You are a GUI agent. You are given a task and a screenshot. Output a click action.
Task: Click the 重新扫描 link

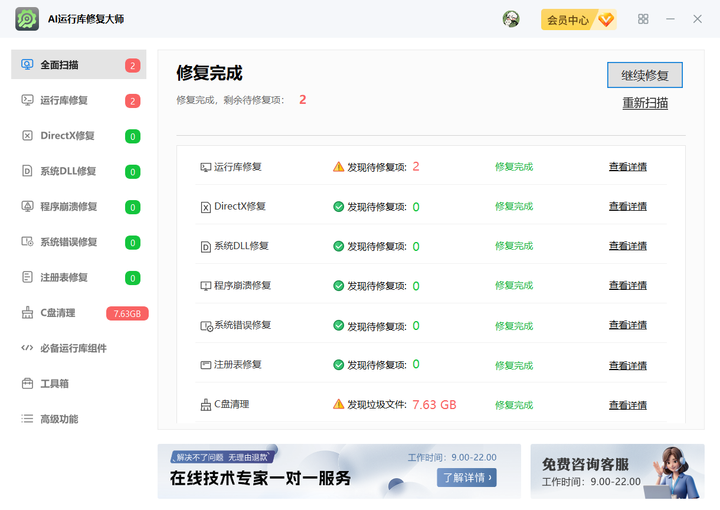(x=645, y=103)
